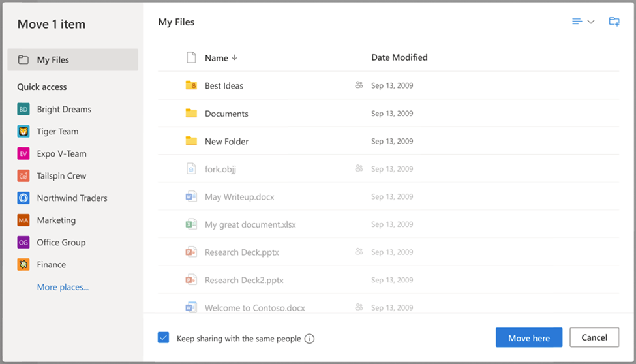Viewport: 636px width, 364px height.
Task: Click the Move here button
Action: coord(528,338)
